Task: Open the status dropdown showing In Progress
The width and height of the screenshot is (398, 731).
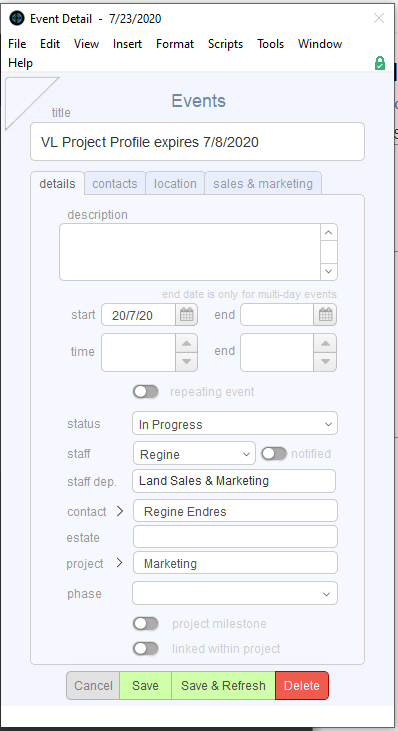Action: coord(235,423)
